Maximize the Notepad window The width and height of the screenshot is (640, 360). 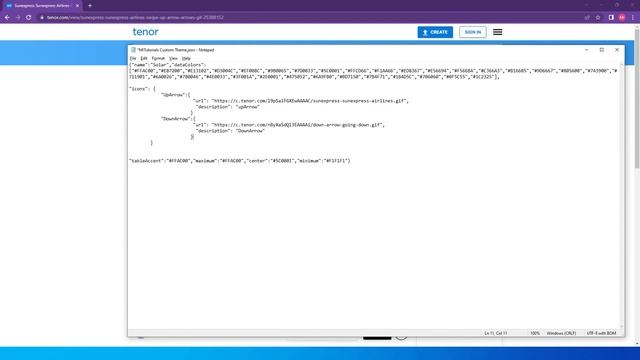(x=602, y=50)
